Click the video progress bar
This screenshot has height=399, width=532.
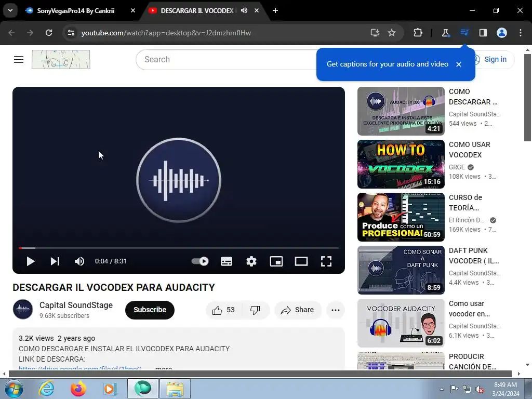(x=179, y=248)
